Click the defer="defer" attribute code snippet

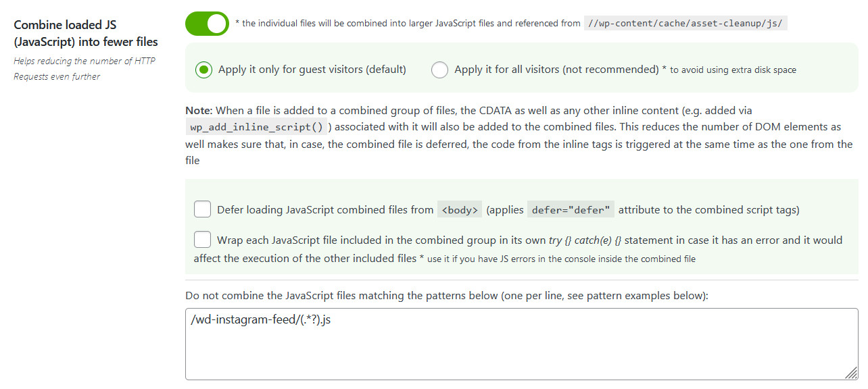tap(571, 210)
